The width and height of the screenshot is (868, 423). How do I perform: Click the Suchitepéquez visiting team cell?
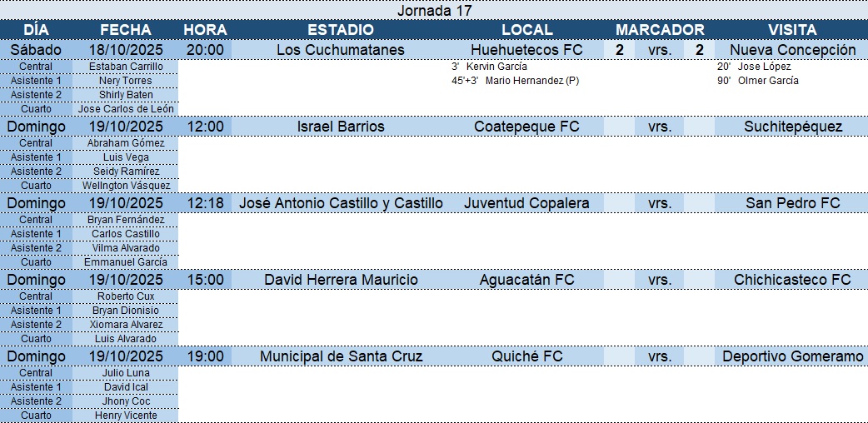coord(792,127)
